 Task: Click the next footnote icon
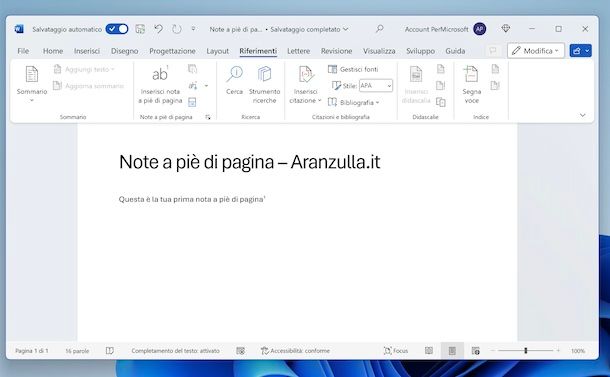coord(193,86)
